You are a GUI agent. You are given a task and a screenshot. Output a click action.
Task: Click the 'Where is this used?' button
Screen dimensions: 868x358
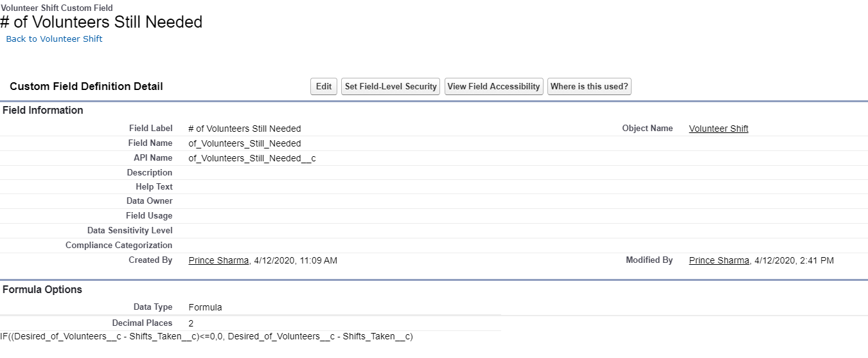coord(589,87)
